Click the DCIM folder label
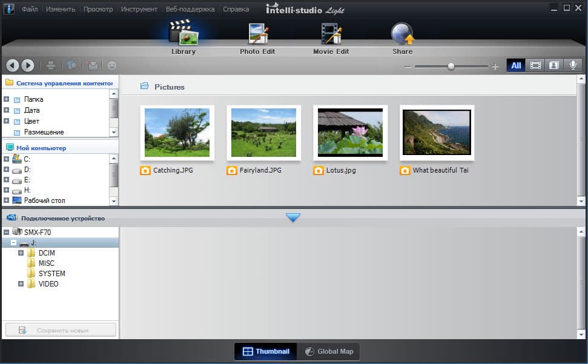This screenshot has width=588, height=364. point(47,253)
